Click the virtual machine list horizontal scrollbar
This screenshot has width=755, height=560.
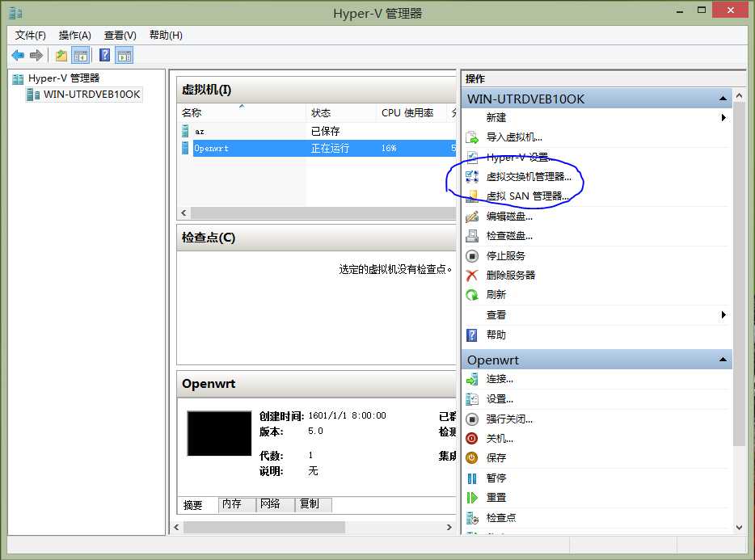[323, 213]
